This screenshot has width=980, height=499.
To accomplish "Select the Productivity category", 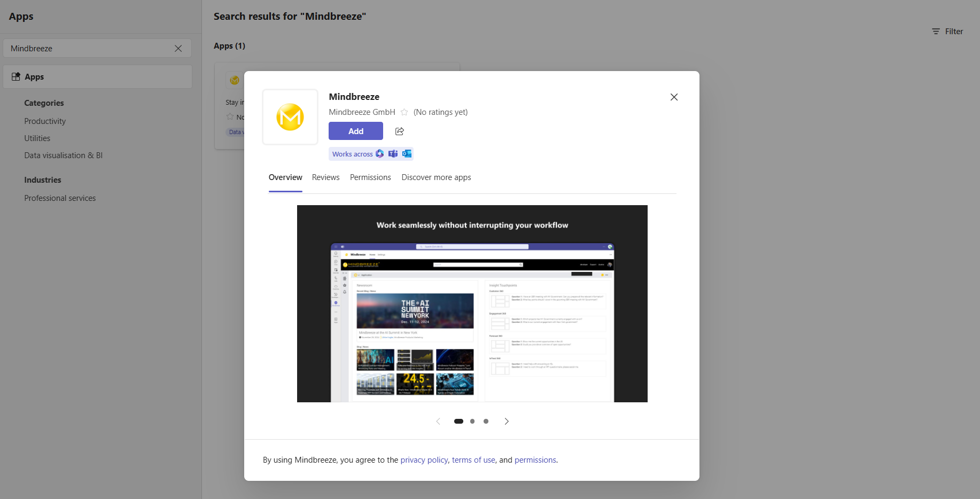I will (45, 121).
